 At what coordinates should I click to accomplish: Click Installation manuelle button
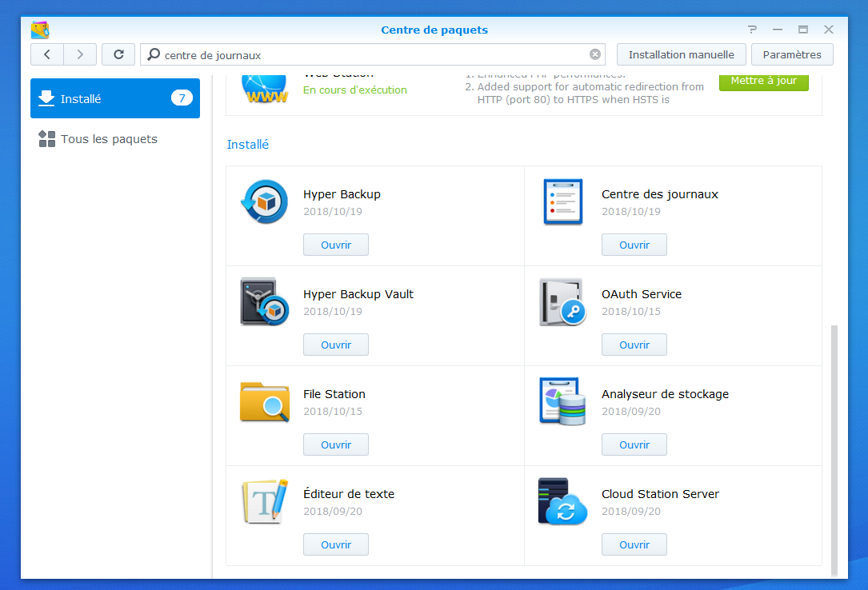tap(681, 54)
